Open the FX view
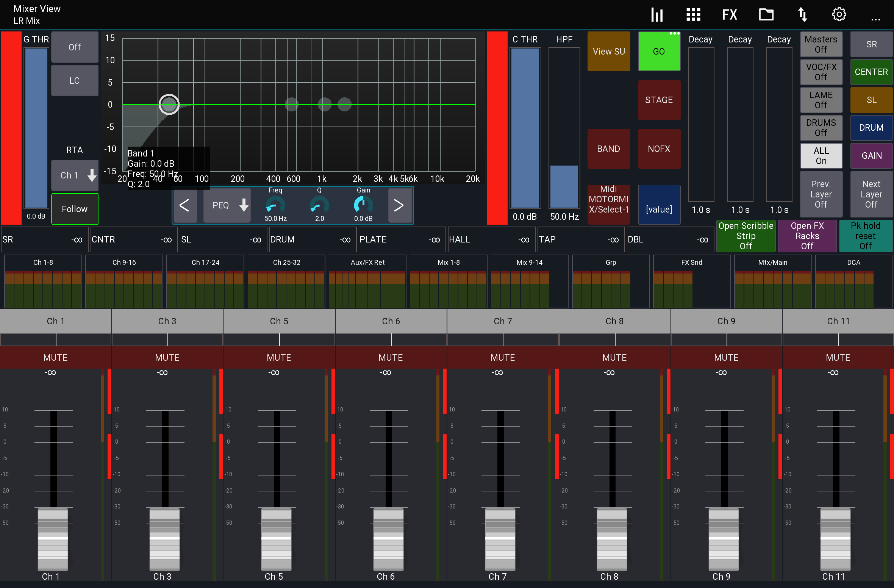Screen dimensions: 894x588 pos(728,14)
